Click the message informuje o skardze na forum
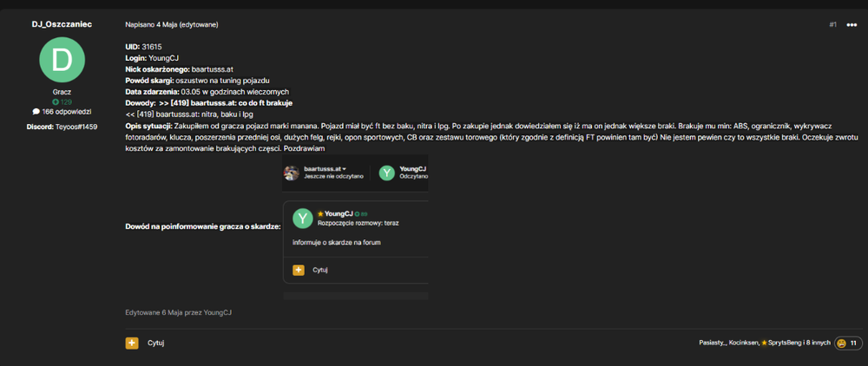Viewport: 868px width, 366px height. coord(337,242)
